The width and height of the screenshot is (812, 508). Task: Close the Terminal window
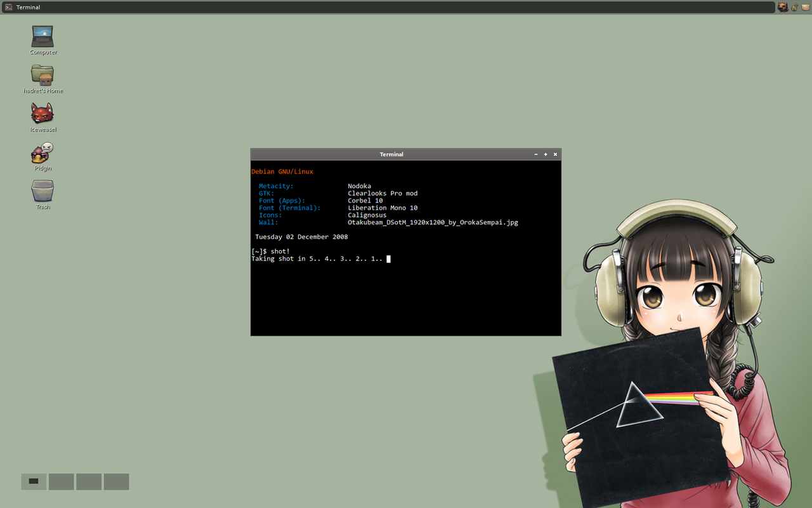point(555,154)
